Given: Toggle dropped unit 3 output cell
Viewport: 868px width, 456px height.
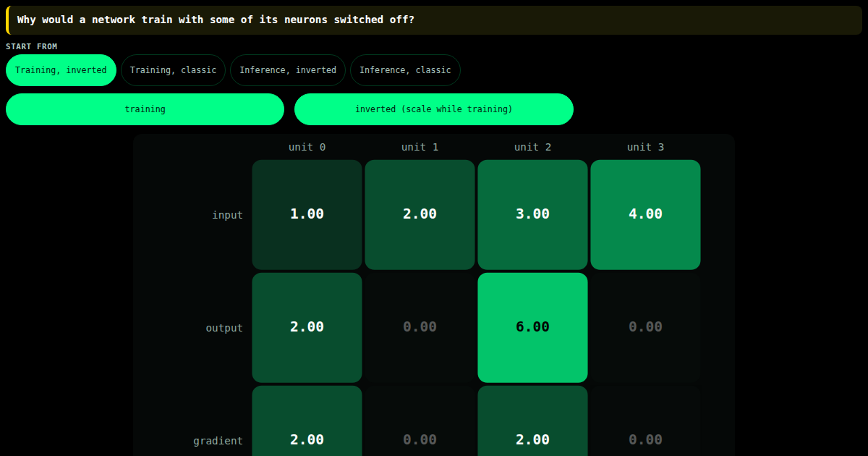Looking at the screenshot, I should (x=645, y=328).
